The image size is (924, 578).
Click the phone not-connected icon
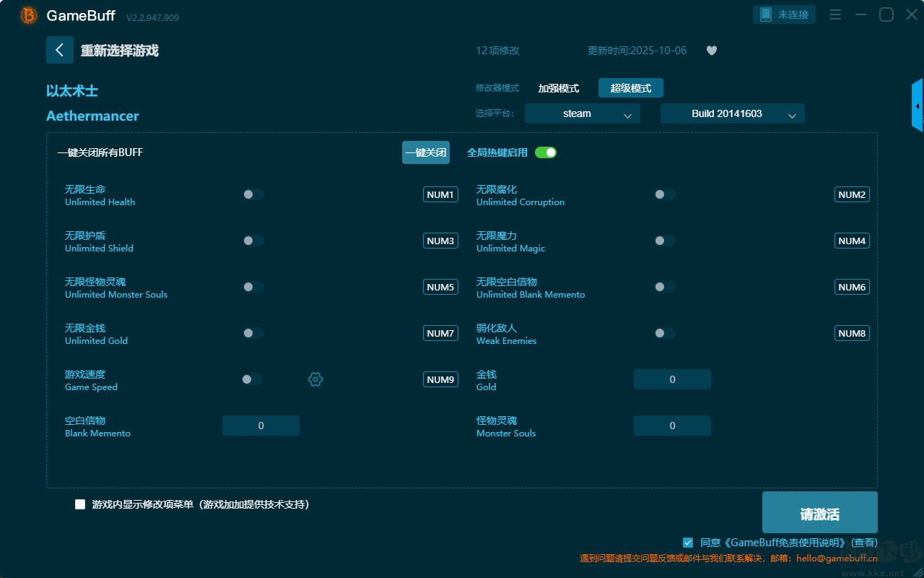pyautogui.click(x=766, y=14)
